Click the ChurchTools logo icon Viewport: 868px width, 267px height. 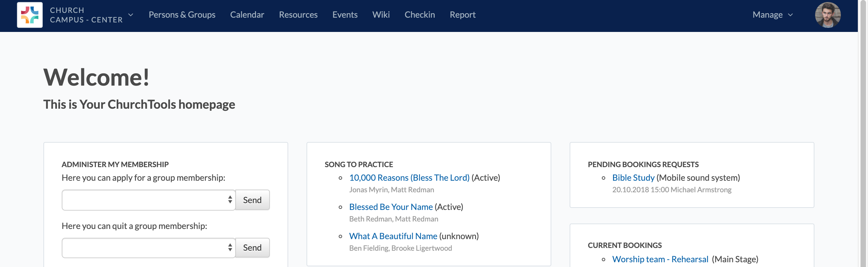click(29, 15)
